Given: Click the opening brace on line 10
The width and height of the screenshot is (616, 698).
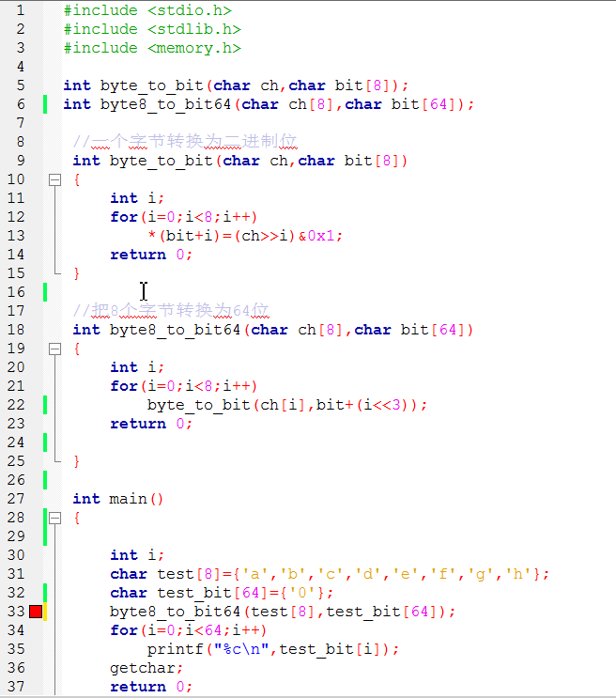Looking at the screenshot, I should 77,179.
